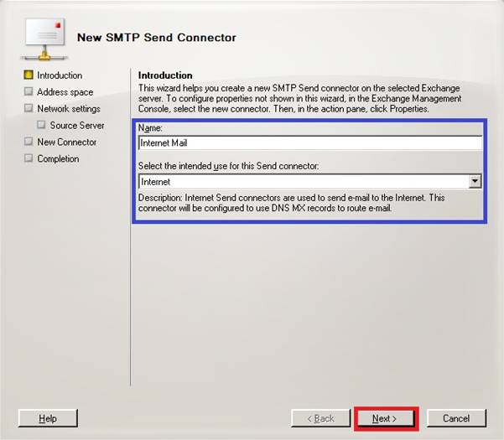The height and width of the screenshot is (440, 504).
Task: Select the Introduction step label in sidebar
Action: pyautogui.click(x=60, y=75)
